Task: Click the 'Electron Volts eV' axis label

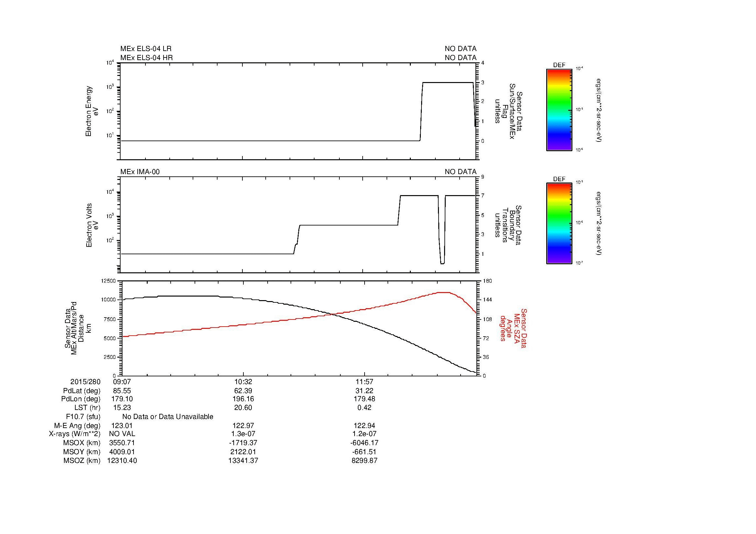Action: tap(92, 225)
